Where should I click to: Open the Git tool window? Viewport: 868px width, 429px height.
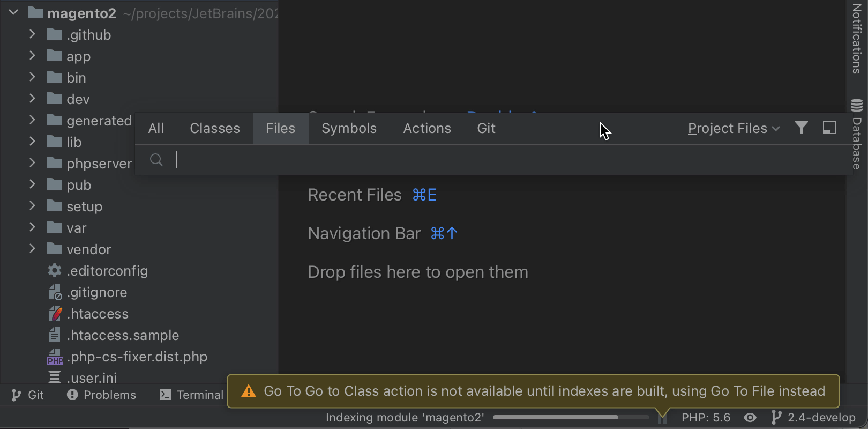pyautogui.click(x=28, y=395)
